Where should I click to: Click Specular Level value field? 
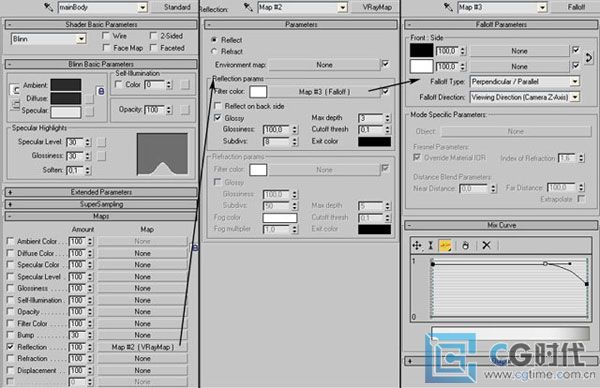(75, 142)
